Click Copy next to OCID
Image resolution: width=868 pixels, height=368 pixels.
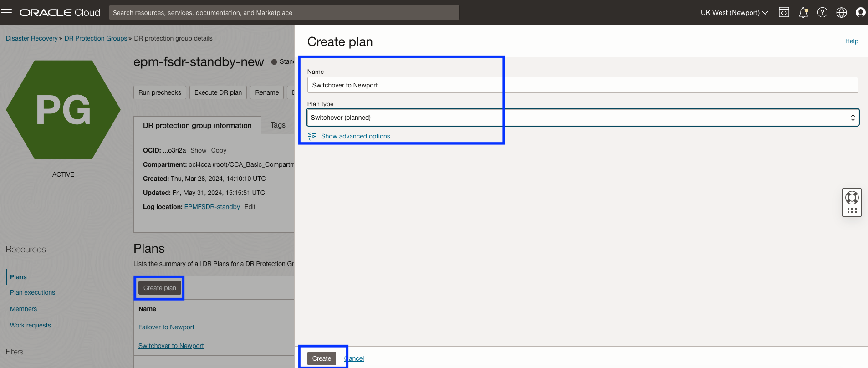pyautogui.click(x=219, y=150)
